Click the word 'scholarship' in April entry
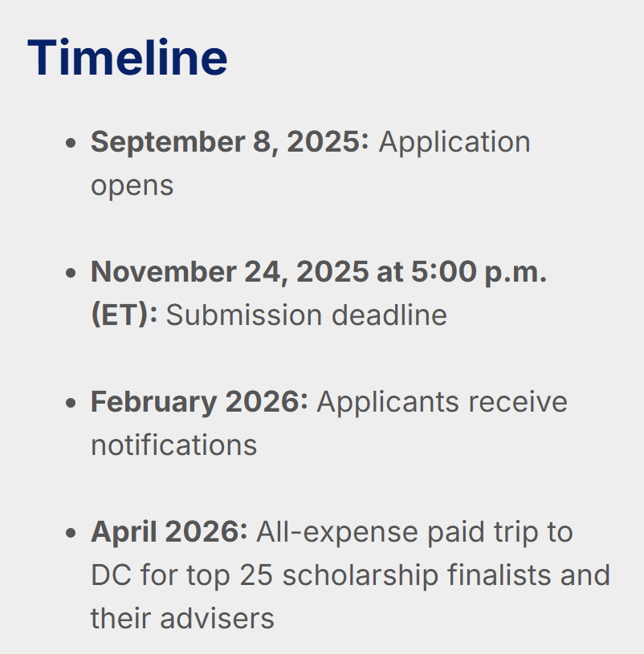The height and width of the screenshot is (654, 644). pyautogui.click(x=361, y=576)
